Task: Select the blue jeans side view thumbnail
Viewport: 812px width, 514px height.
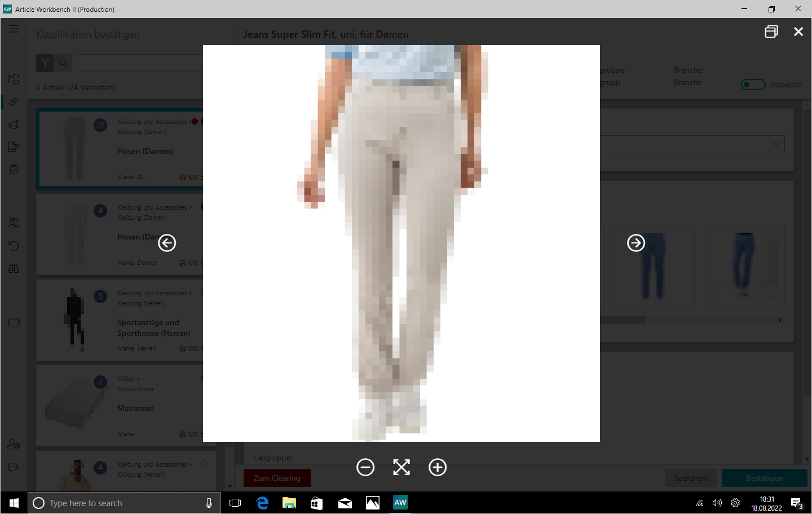Action: 744,266
